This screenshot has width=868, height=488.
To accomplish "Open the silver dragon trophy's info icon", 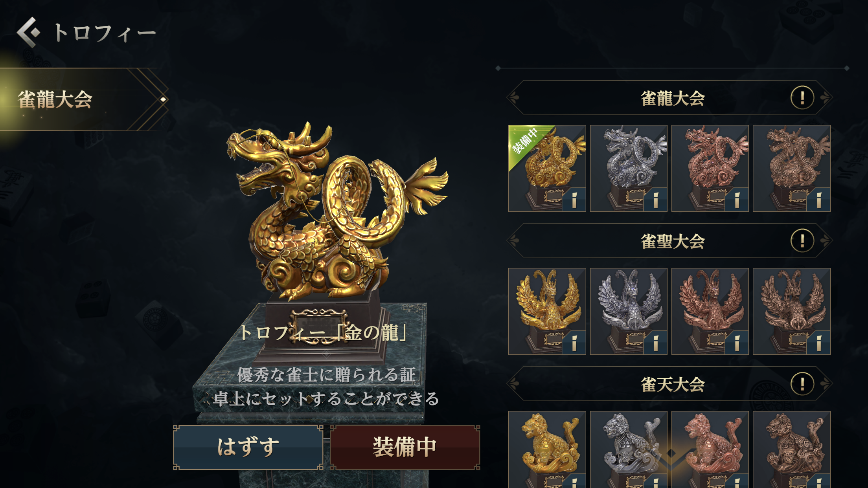I will tap(655, 200).
